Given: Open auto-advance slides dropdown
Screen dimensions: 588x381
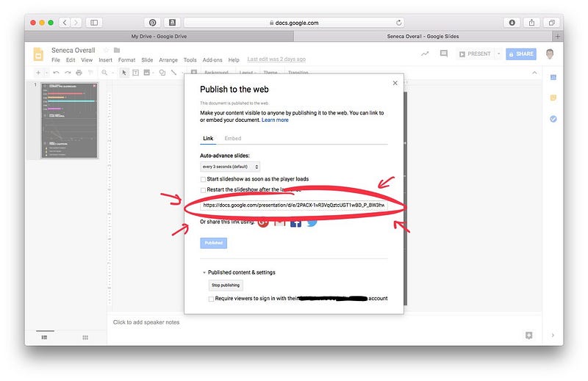Looking at the screenshot, I should 230,167.
